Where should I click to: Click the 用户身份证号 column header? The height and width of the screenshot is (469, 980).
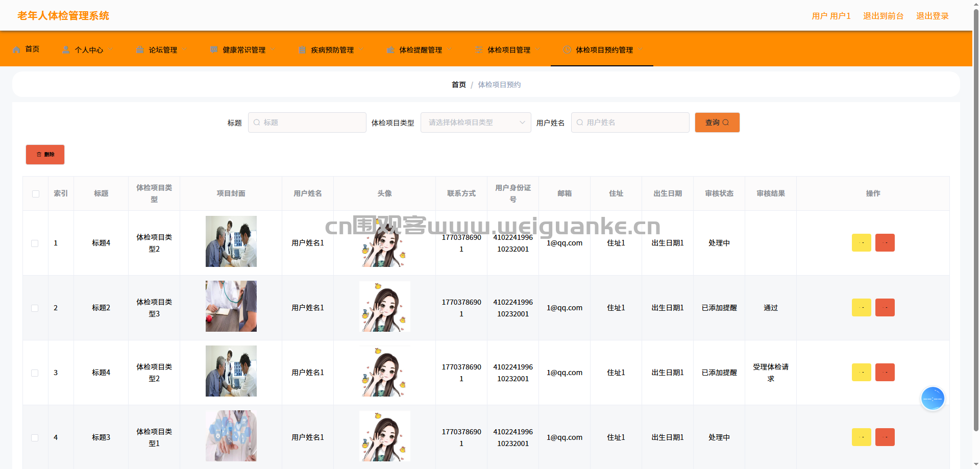pos(513,193)
